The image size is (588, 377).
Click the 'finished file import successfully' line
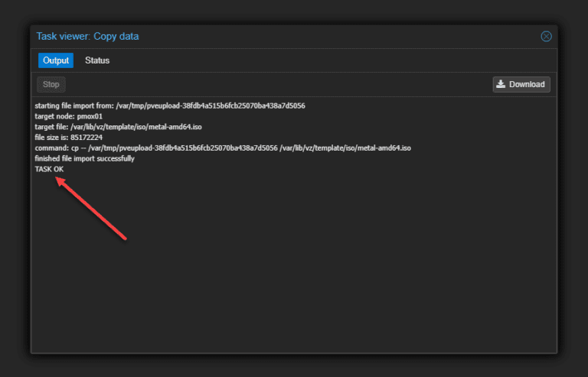pyautogui.click(x=84, y=159)
